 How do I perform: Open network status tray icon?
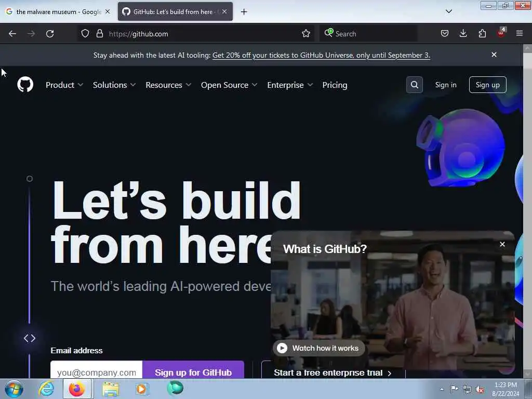pos(467,390)
